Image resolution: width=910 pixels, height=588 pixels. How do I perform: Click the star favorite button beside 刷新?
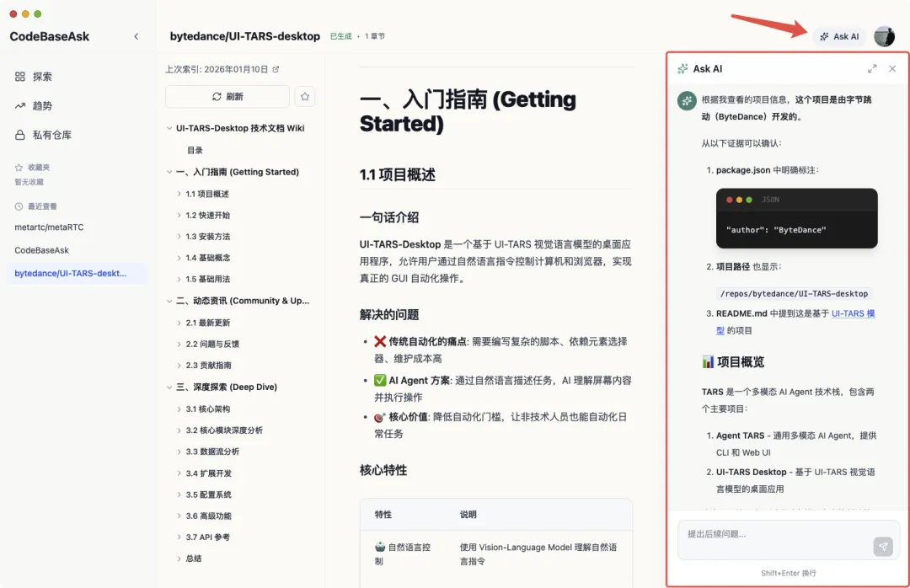305,96
